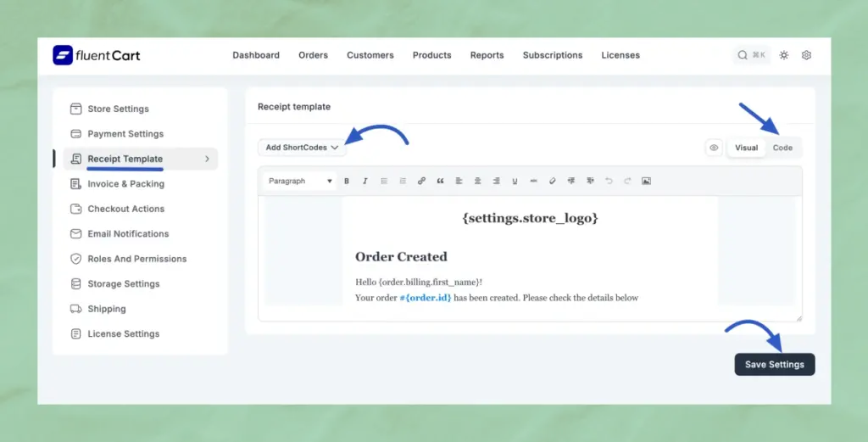The image size is (868, 442).
Task: Insert a bulleted list
Action: pyautogui.click(x=384, y=181)
